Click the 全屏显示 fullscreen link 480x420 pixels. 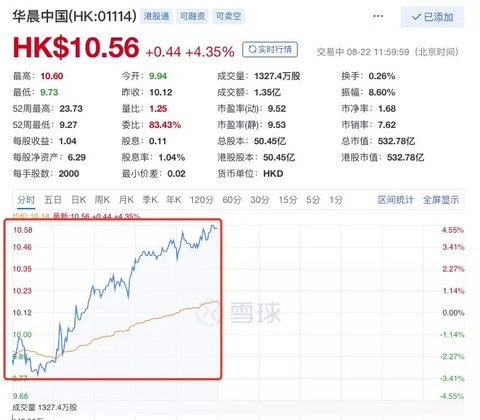click(x=441, y=200)
